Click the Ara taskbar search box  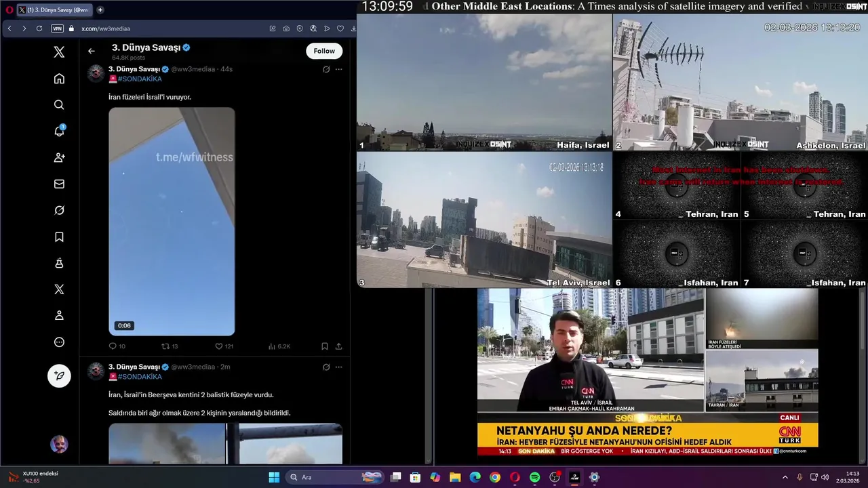tap(336, 477)
